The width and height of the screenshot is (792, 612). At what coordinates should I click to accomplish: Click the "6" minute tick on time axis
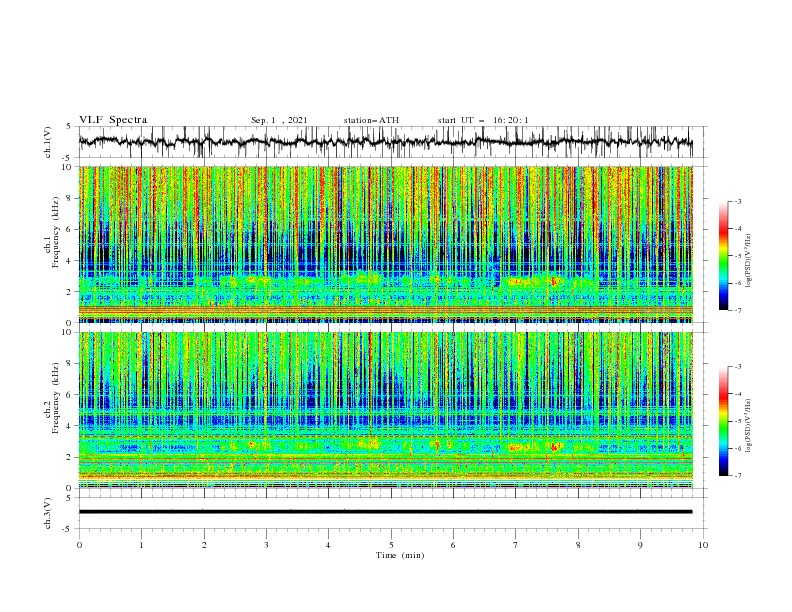[x=453, y=545]
